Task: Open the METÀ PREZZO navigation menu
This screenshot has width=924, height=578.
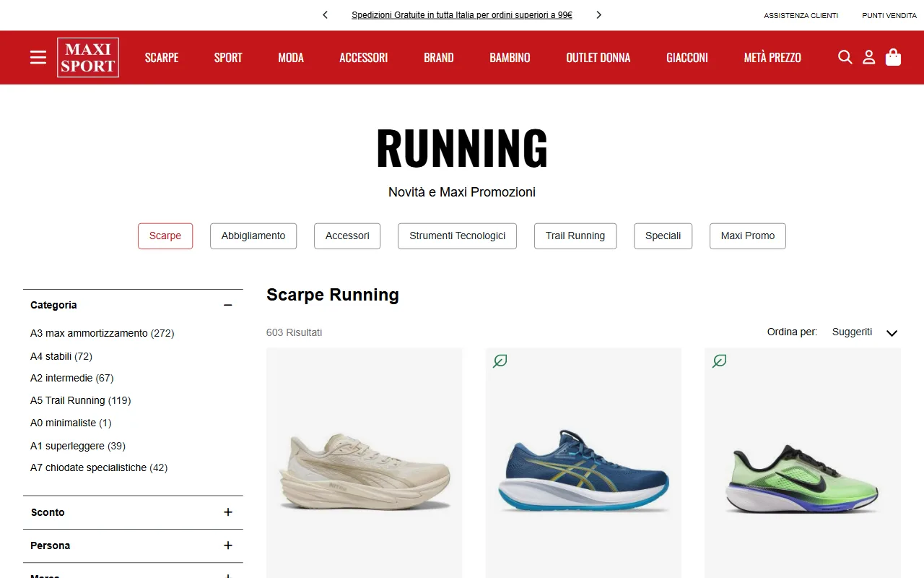Action: 772,58
